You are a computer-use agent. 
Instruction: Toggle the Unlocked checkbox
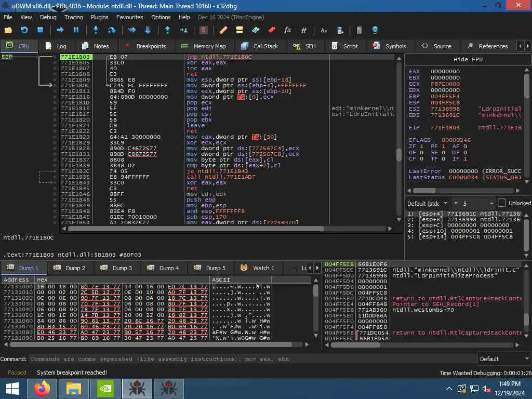(x=501, y=203)
